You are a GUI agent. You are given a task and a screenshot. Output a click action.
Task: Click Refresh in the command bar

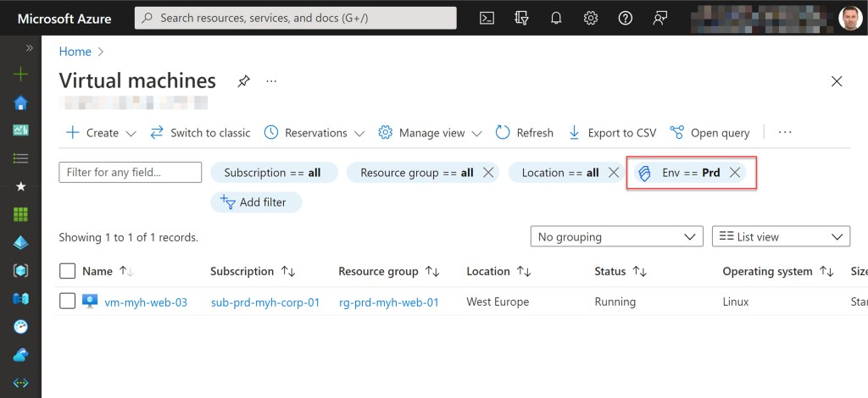click(x=524, y=133)
